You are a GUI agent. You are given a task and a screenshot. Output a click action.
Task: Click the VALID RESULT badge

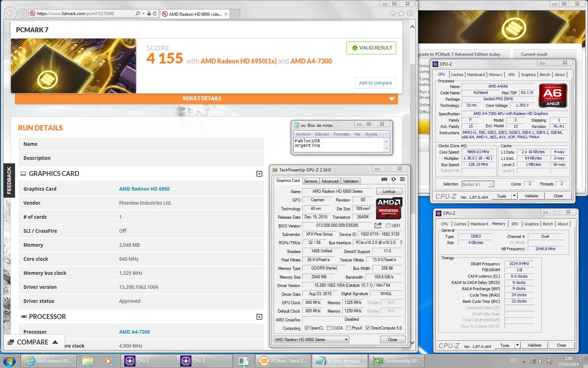[x=371, y=48]
